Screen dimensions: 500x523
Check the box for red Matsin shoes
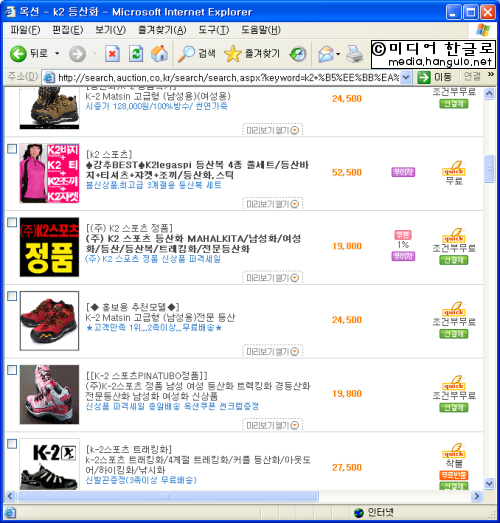pyautogui.click(x=12, y=296)
